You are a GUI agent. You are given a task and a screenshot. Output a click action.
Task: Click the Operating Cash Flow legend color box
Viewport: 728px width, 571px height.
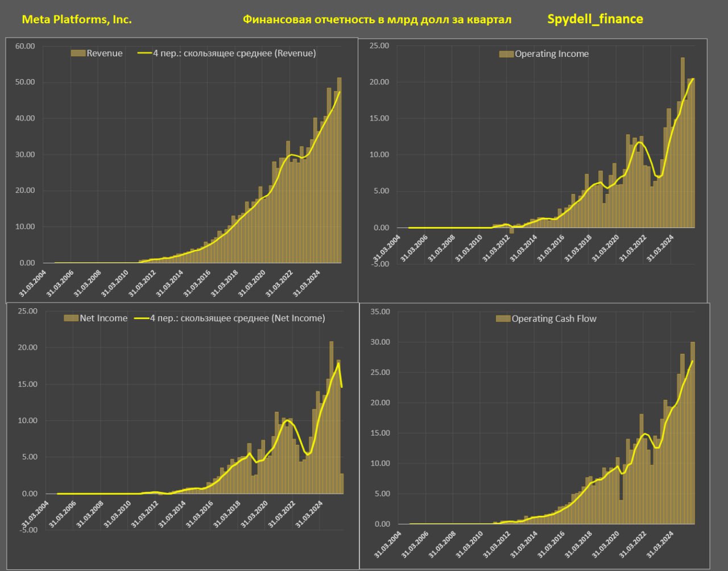pyautogui.click(x=503, y=319)
